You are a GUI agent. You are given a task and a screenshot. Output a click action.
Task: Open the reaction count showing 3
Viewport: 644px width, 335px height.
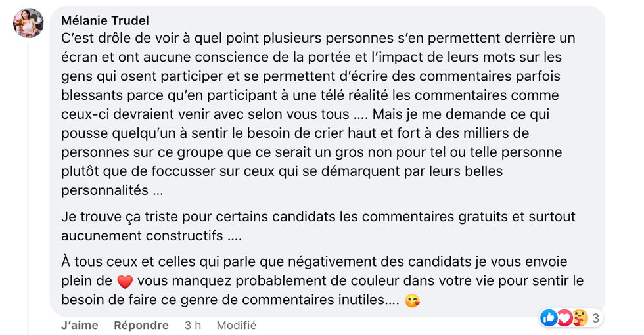pos(595,319)
